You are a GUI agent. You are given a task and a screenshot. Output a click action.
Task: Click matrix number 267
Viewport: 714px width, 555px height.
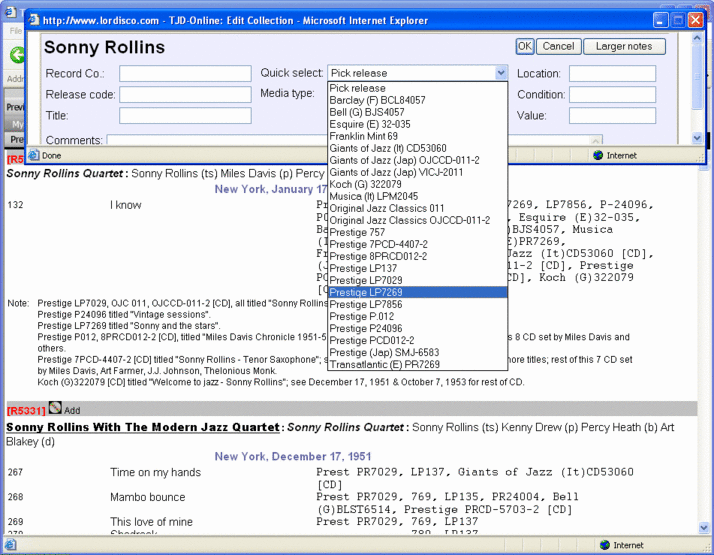(x=15, y=472)
